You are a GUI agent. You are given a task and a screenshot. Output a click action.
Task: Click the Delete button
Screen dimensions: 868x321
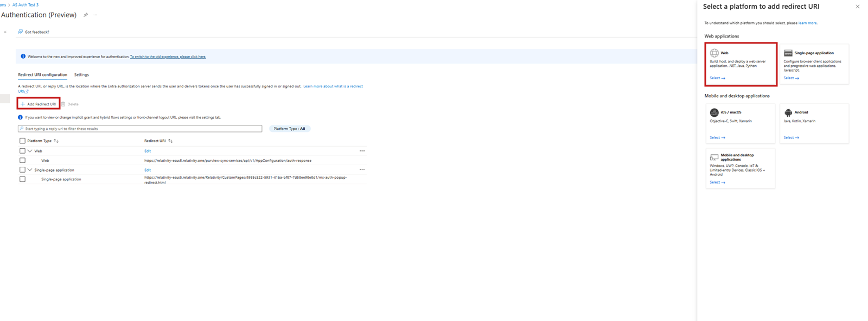click(x=70, y=104)
